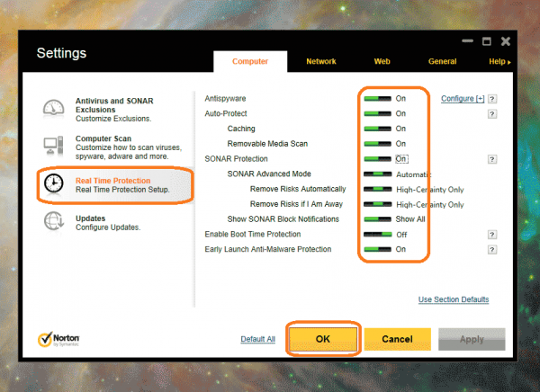The image size is (540, 392).
Task: Toggle the Early Launch Anti-Malware Protection switch
Action: pos(377,249)
